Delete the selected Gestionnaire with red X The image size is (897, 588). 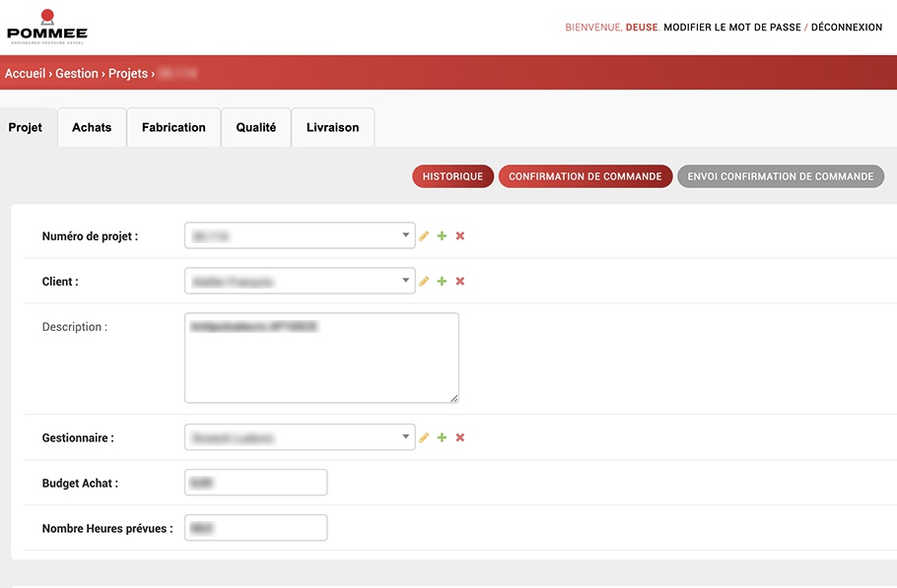[x=460, y=437]
